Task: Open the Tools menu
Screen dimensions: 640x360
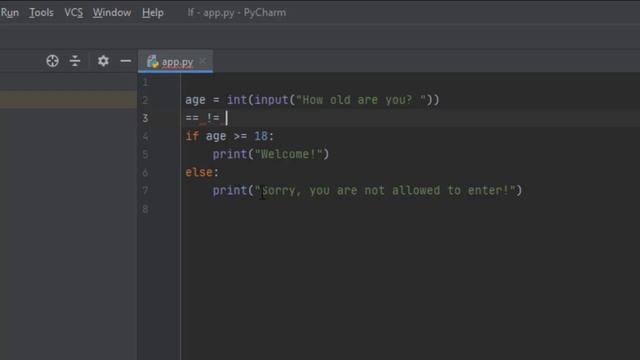Action: (x=41, y=13)
